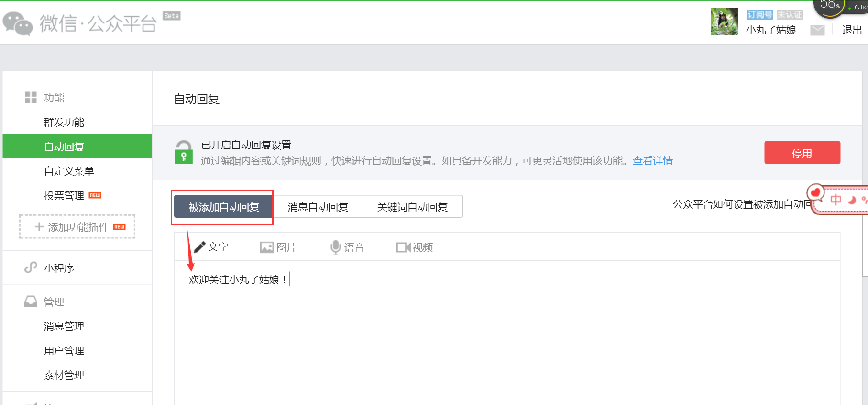
Task: Click the moon icon on input method bar
Action: pos(852,200)
